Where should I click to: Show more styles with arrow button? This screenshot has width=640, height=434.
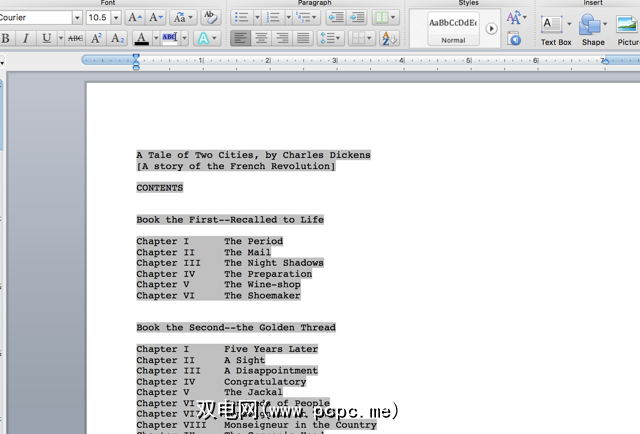coord(491,29)
